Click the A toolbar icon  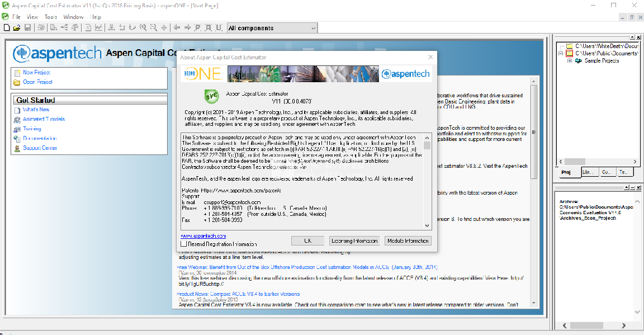(208, 27)
